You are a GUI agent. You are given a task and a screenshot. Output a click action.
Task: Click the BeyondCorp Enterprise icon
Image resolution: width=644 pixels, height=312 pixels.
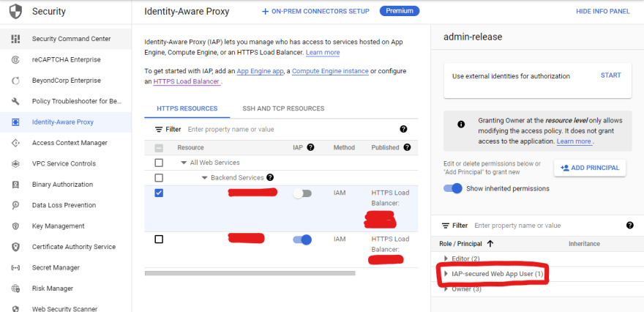coord(15,81)
